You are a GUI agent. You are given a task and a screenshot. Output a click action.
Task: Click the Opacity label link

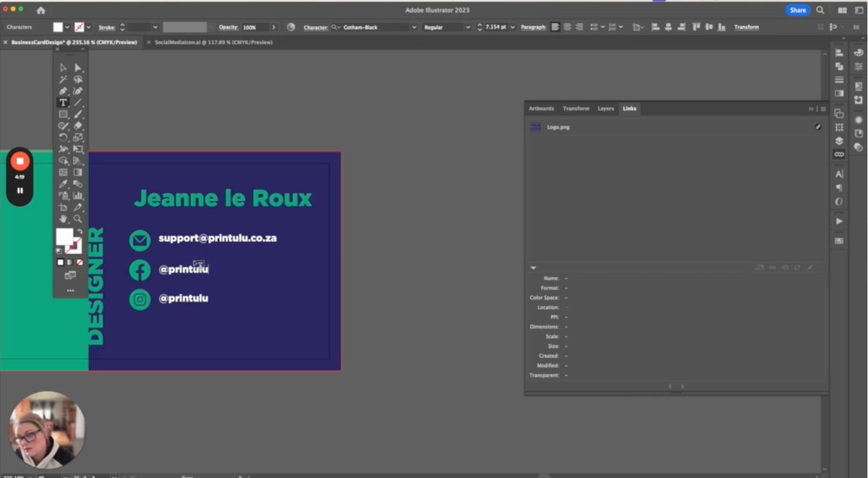(x=229, y=27)
